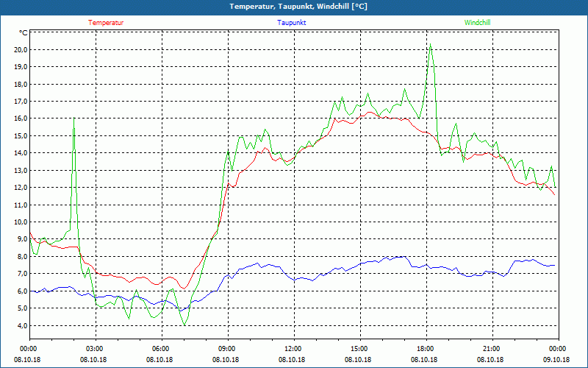Select the 4,0 y-axis value label

(x=21, y=325)
